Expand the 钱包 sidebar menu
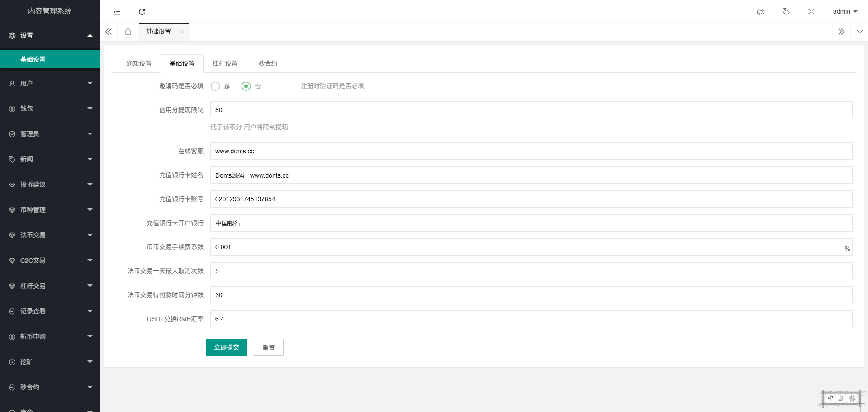The image size is (868, 412). (50, 109)
